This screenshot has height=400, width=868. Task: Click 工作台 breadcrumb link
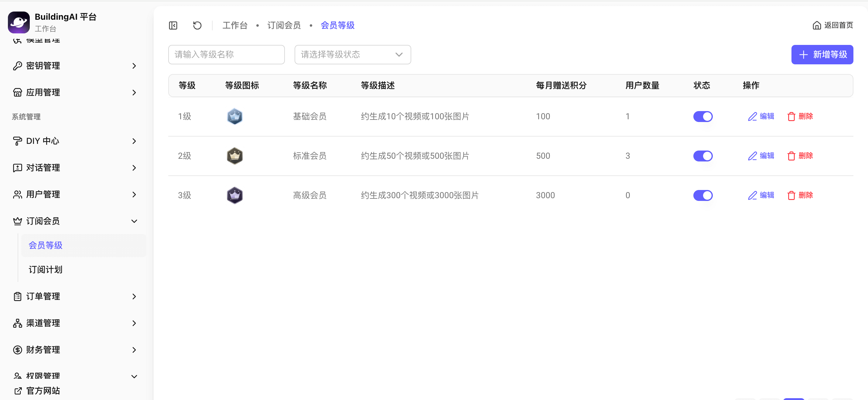(235, 25)
